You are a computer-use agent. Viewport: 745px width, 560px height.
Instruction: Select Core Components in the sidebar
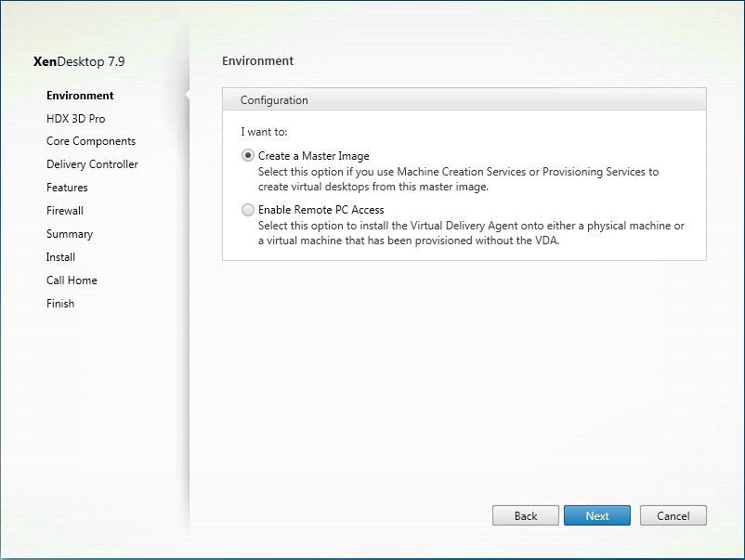(91, 141)
